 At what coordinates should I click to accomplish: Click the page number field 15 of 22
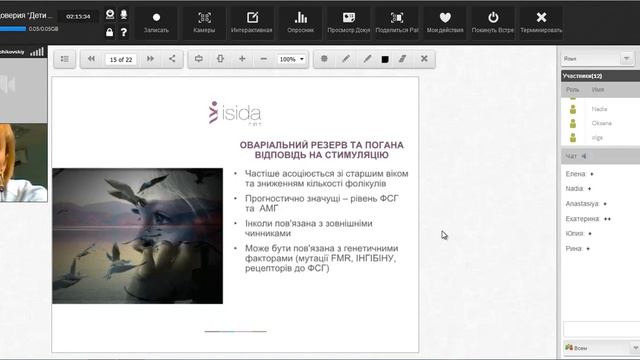point(121,60)
